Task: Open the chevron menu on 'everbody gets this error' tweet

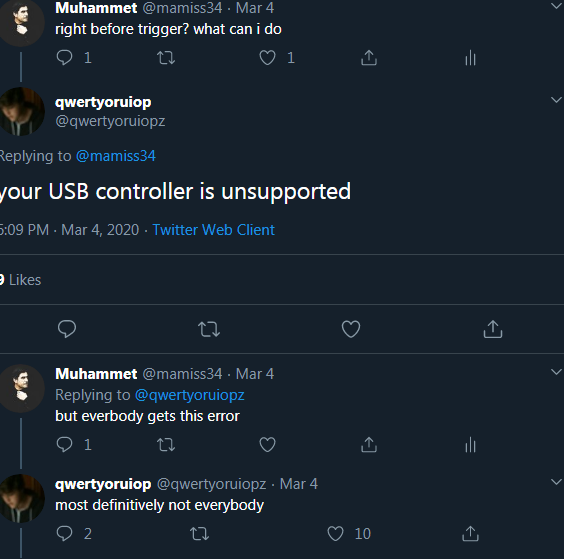Action: click(556, 372)
